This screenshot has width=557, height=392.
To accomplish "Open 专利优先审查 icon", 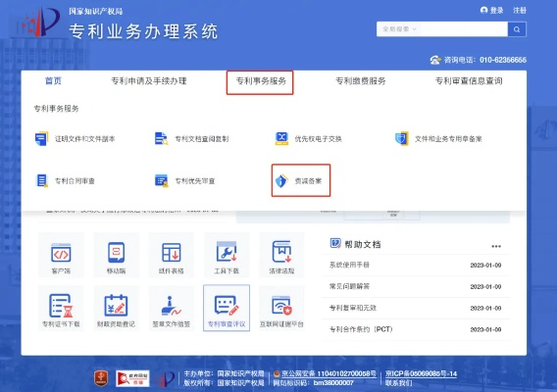I will 162,180.
